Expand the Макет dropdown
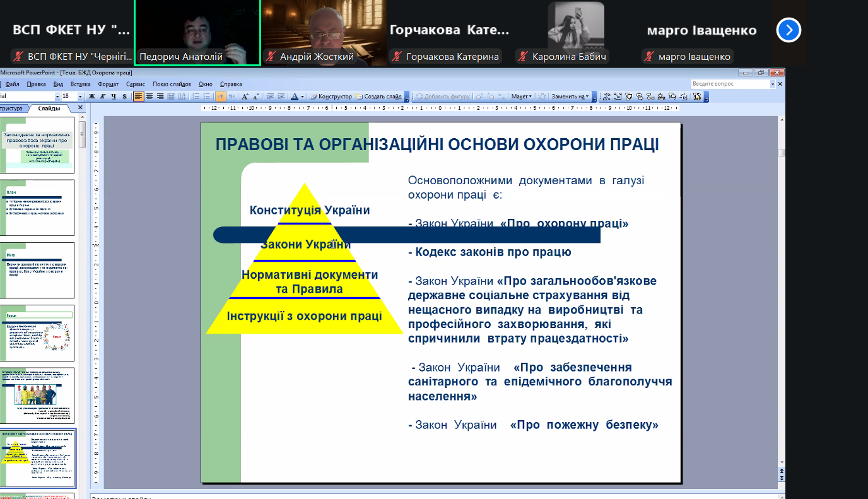 522,97
